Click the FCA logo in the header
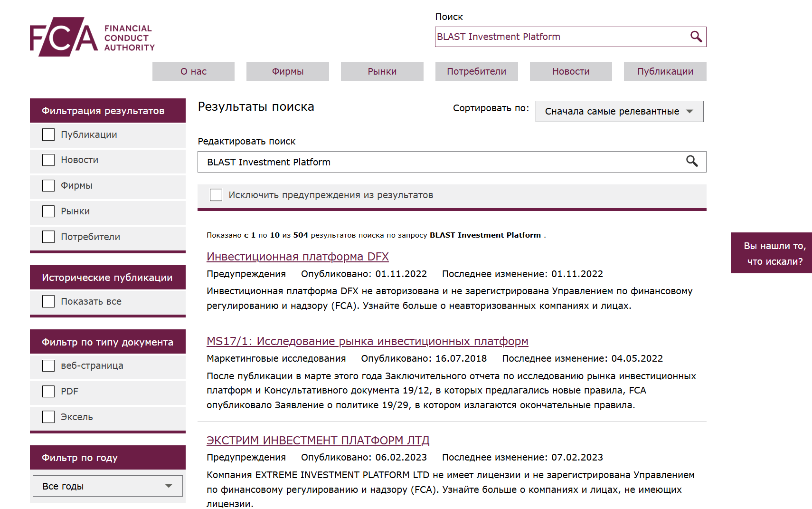 coord(92,37)
